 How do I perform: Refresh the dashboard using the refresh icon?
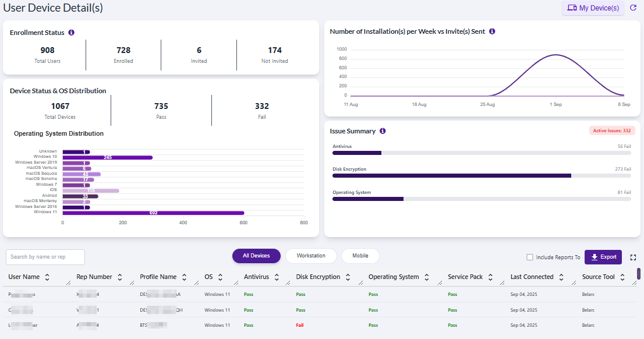[x=634, y=8]
